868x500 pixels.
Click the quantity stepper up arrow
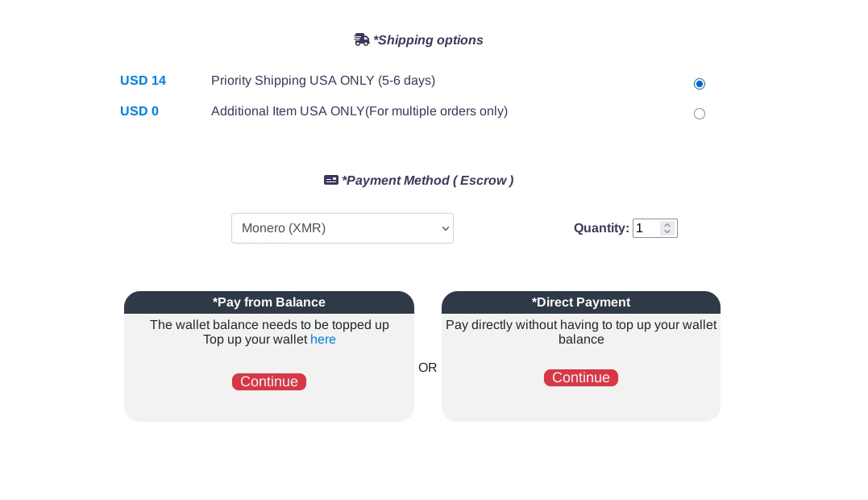click(x=667, y=223)
